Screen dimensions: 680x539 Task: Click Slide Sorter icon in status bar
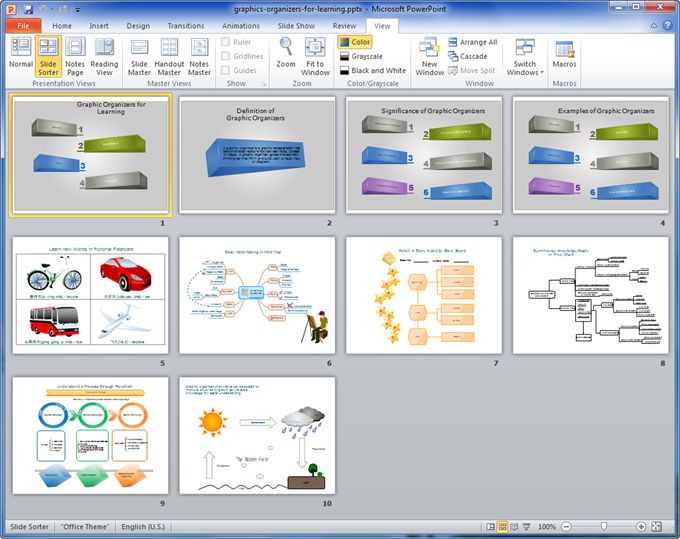tap(502, 526)
